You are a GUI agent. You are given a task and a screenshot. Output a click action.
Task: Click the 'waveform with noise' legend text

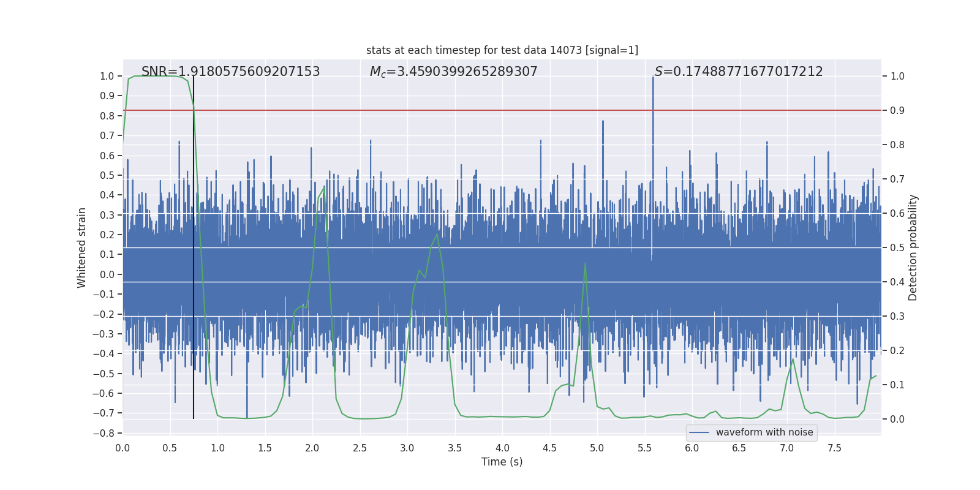764,432
